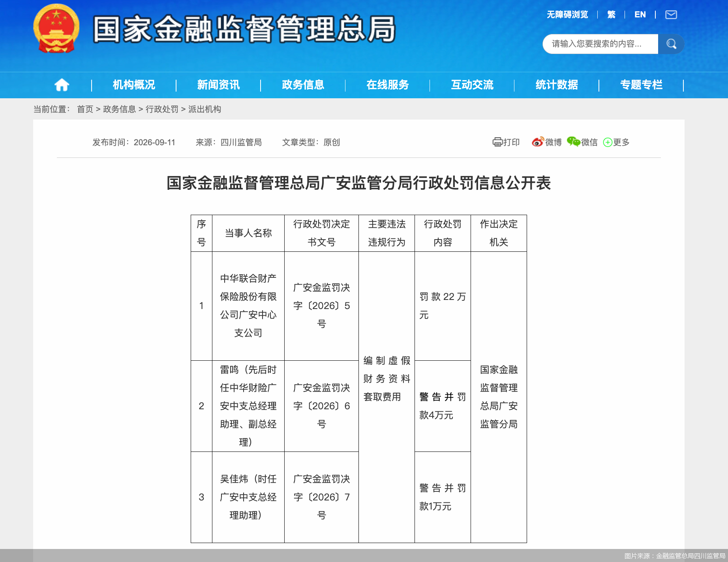Open 统计数据 menu
The image size is (728, 562).
tap(557, 85)
